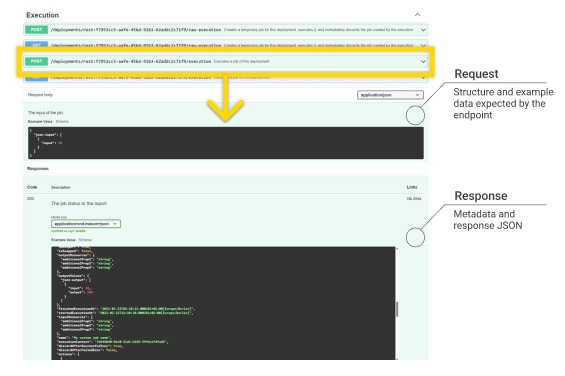This screenshot has height=376, width=565.
Task: Click the 'Controls Accept header' note
Action: (68, 231)
